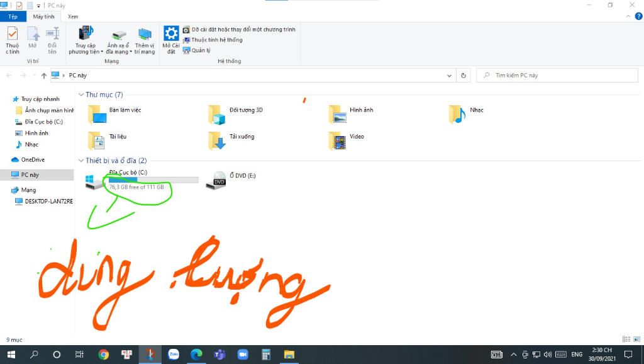The height and width of the screenshot is (364, 644).
Task: Refresh the PC này view
Action: pos(464,76)
